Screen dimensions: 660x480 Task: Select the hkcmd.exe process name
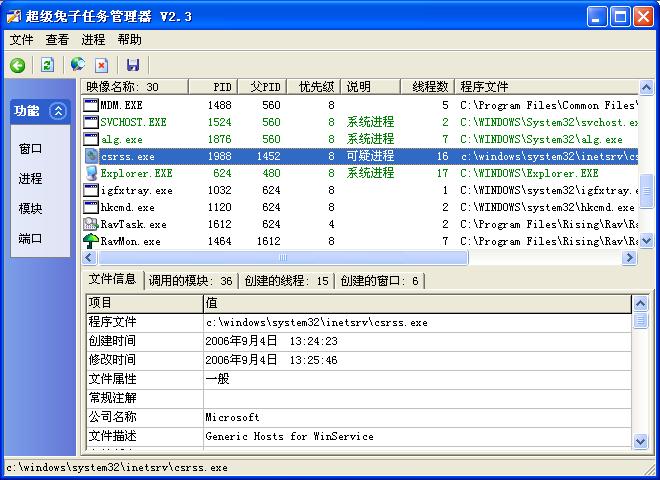(128, 208)
